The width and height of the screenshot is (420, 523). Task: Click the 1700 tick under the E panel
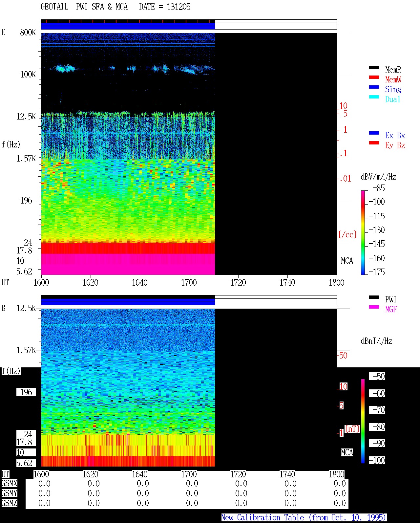click(189, 282)
